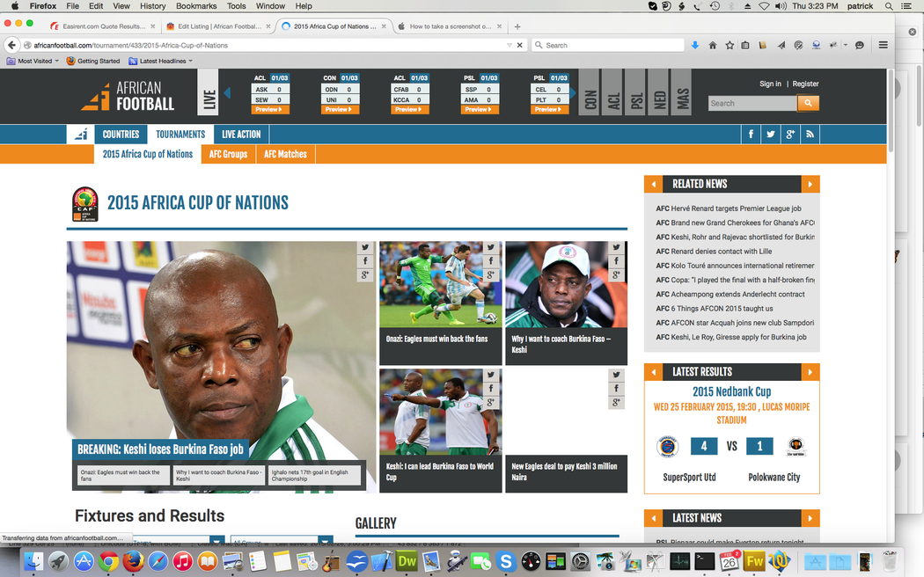Click the African Football logo home icon in the nav bar
The width and height of the screenshot is (924, 577).
click(x=80, y=135)
